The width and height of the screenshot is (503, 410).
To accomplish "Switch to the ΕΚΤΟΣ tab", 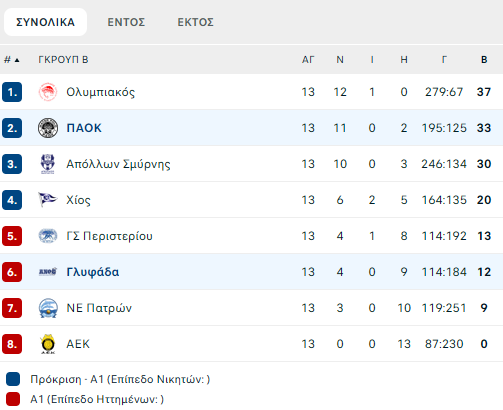I will [x=195, y=22].
